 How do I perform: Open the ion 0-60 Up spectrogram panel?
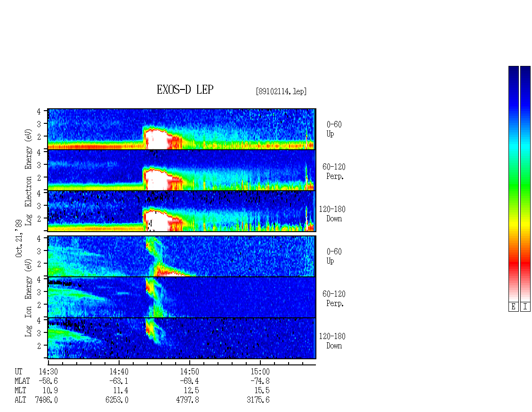(x=182, y=256)
